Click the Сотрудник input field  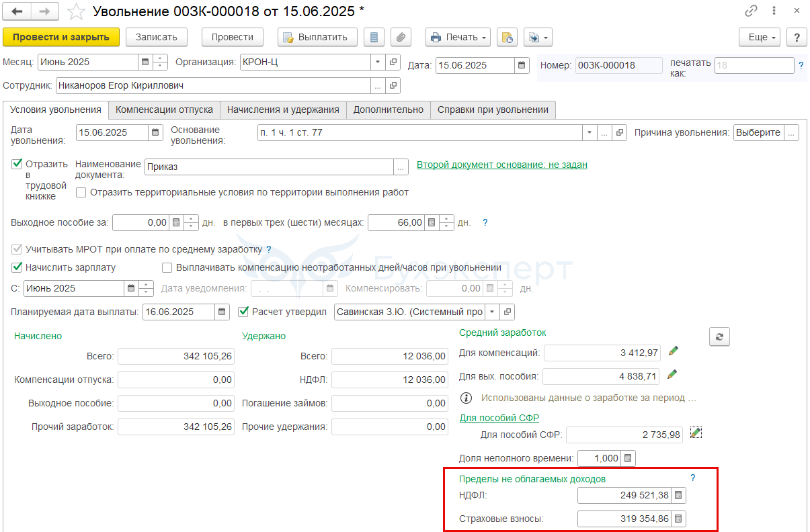tap(212, 86)
